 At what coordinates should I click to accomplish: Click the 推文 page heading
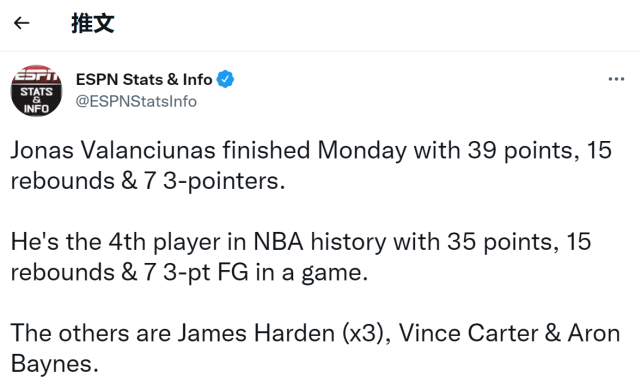tap(93, 23)
